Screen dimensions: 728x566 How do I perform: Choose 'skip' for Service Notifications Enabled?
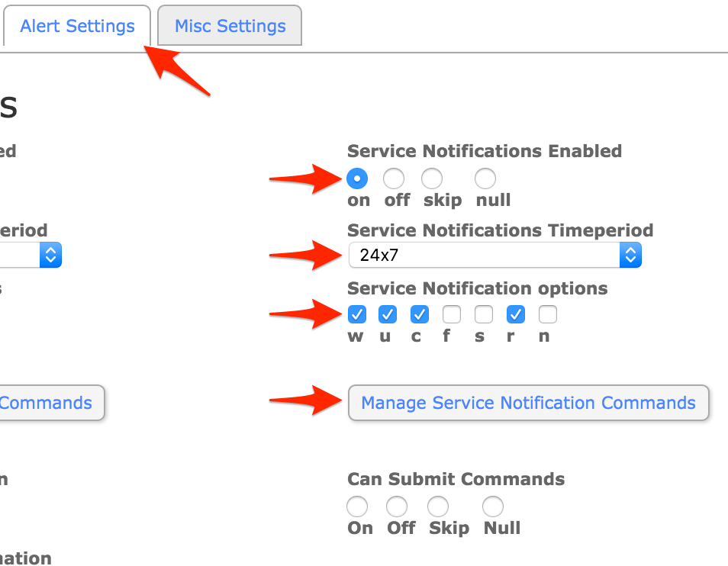pos(432,179)
